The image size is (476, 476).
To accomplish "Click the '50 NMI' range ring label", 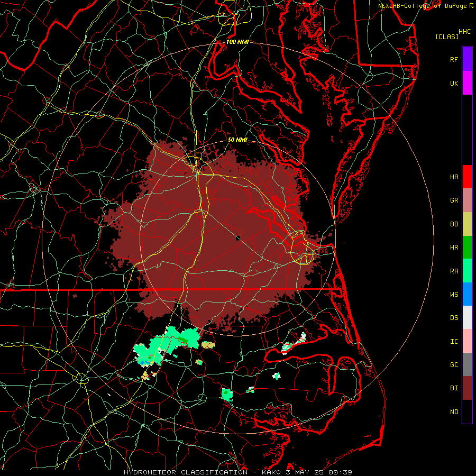I will [237, 140].
